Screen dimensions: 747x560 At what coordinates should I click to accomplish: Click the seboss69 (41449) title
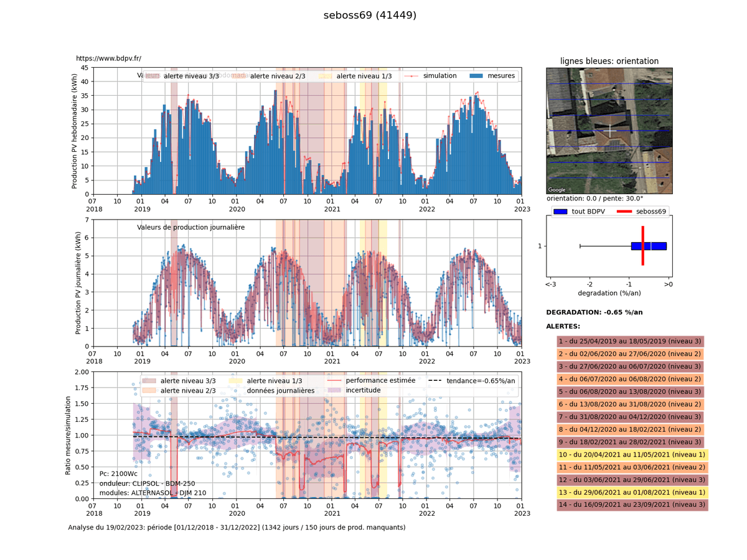pyautogui.click(x=370, y=15)
